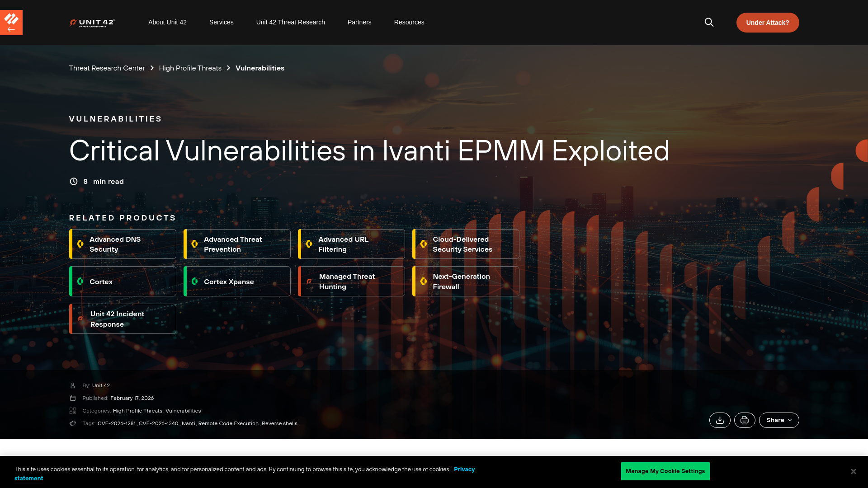This screenshot has width=868, height=488.
Task: Click the High Profile Threats breadcrumb
Action: (x=190, y=68)
